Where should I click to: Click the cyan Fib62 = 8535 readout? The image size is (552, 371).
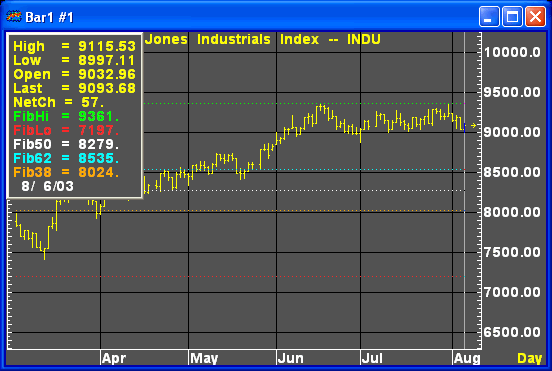66,158
